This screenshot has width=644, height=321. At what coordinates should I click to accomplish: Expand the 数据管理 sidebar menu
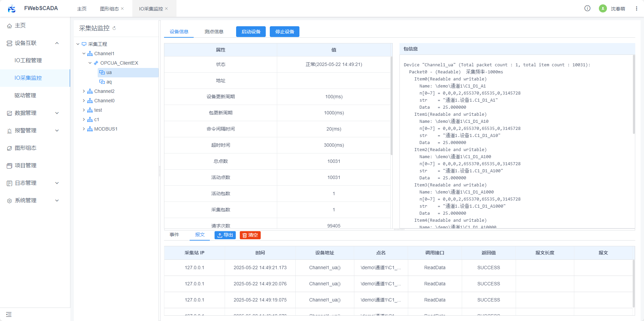57,113
